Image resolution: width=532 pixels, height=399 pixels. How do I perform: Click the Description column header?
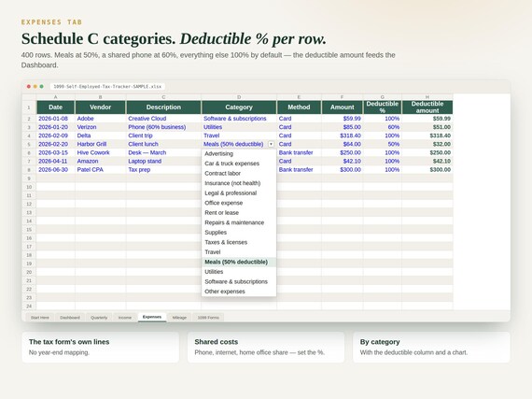click(163, 107)
